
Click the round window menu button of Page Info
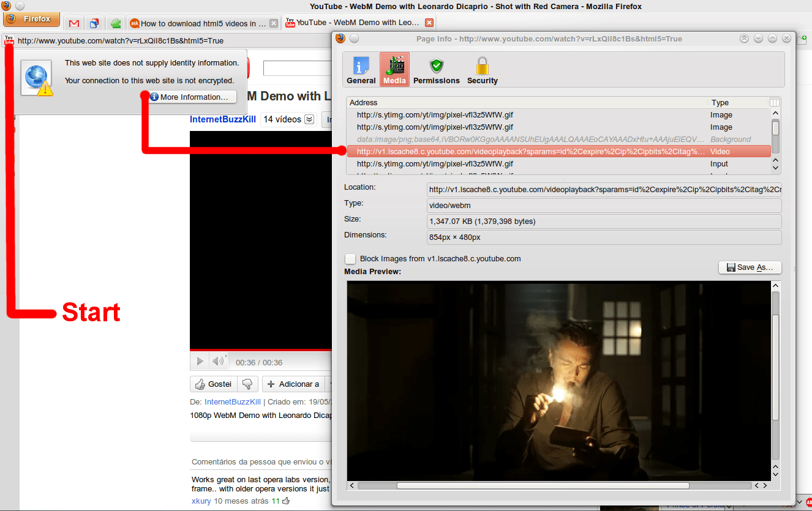click(x=355, y=39)
